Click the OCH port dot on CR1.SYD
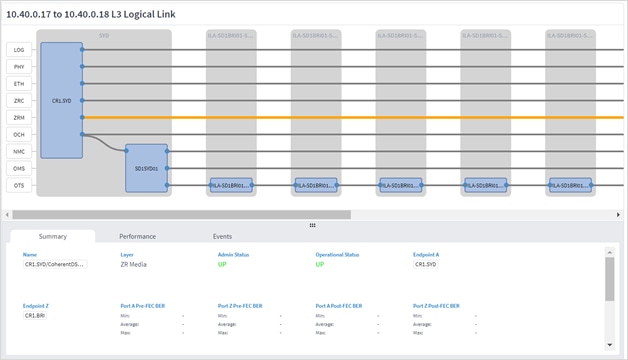 click(x=82, y=134)
